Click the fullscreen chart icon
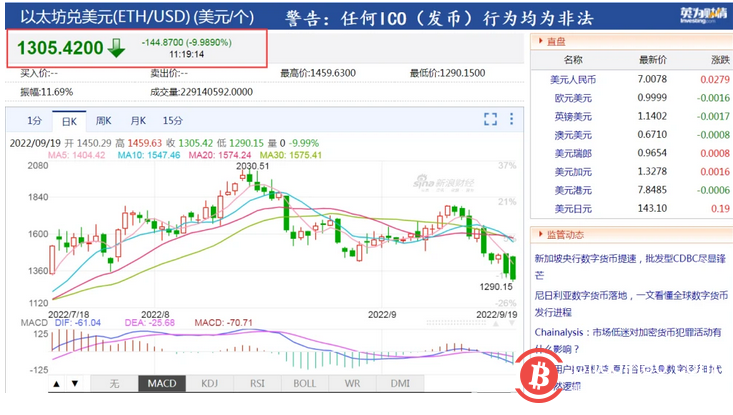The height and width of the screenshot is (415, 733). pyautogui.click(x=490, y=119)
